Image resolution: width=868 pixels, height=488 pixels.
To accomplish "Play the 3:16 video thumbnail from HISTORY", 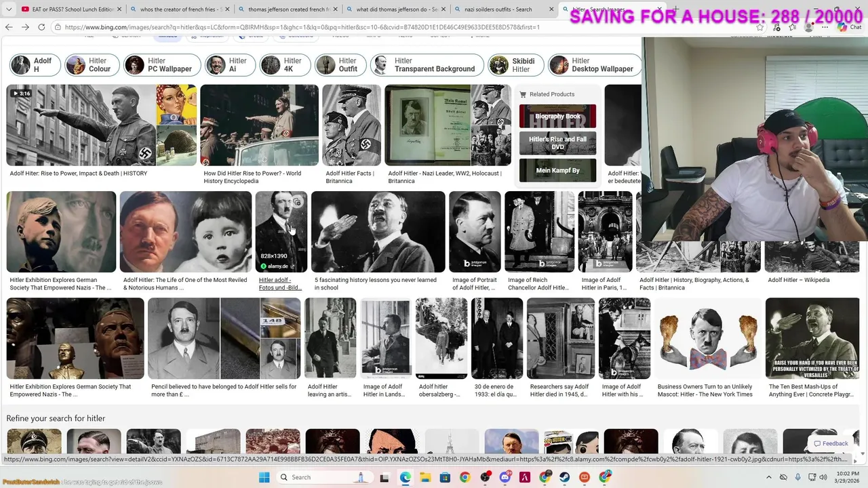I will tap(81, 125).
